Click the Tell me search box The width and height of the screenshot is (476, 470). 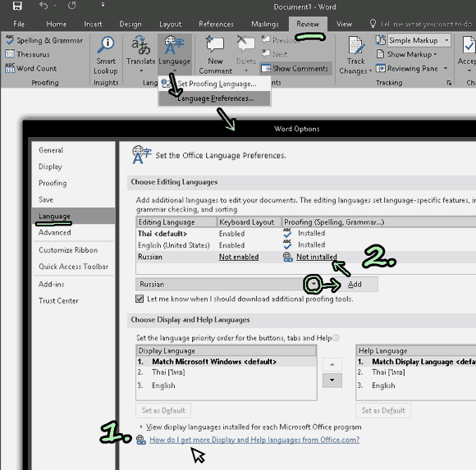pyautogui.click(x=422, y=24)
